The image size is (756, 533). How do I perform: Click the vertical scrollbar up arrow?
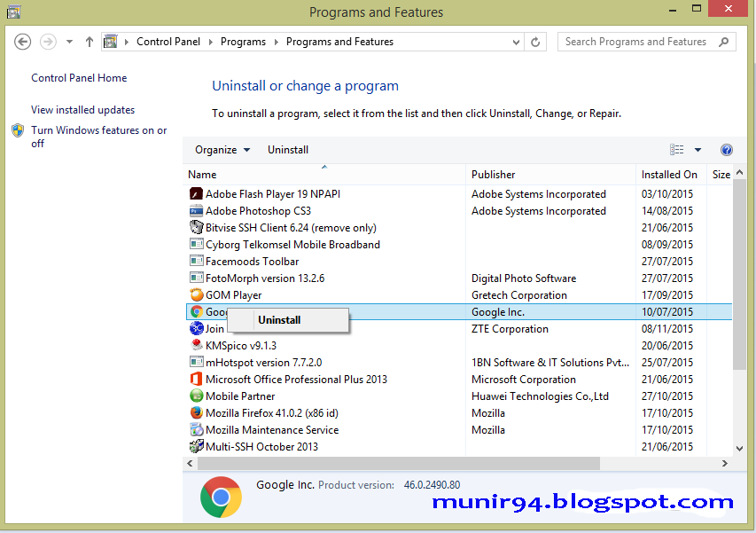click(x=740, y=172)
